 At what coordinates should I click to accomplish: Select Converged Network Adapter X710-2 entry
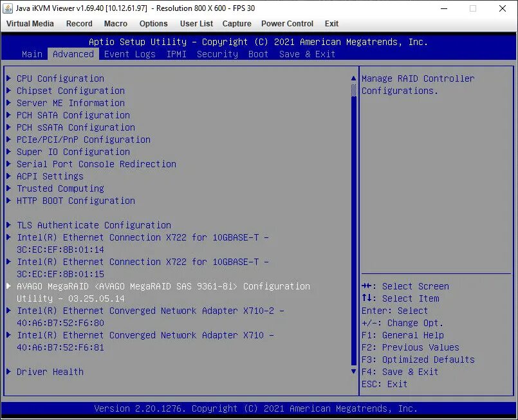tap(151, 316)
